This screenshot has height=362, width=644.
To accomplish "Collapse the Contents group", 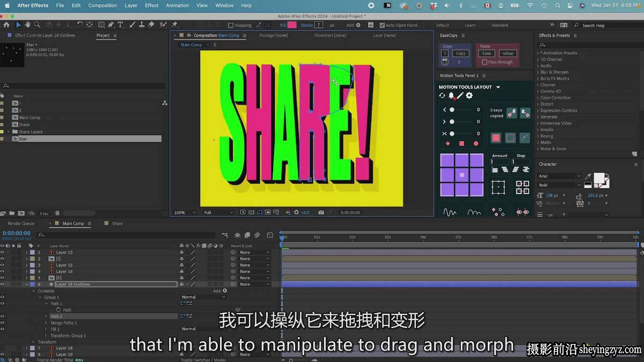I will (33, 291).
